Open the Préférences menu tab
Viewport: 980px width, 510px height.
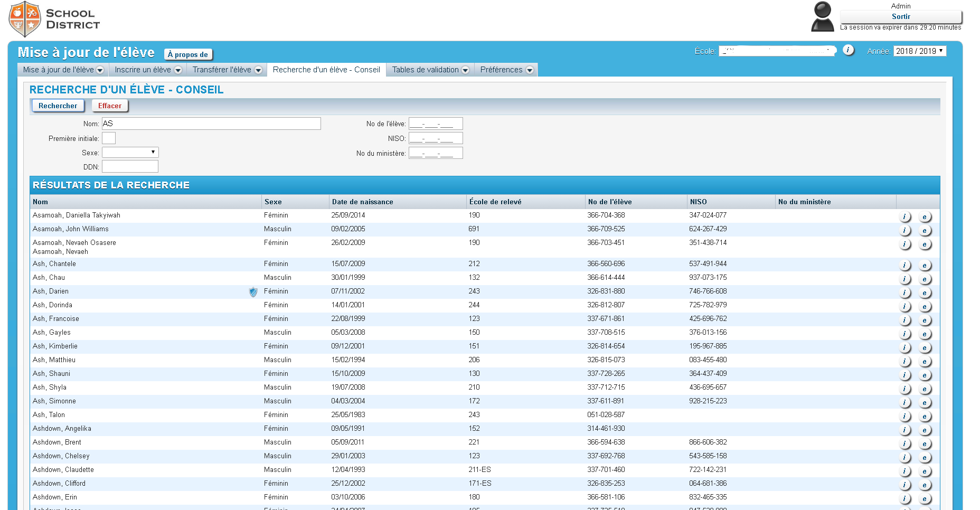[506, 70]
